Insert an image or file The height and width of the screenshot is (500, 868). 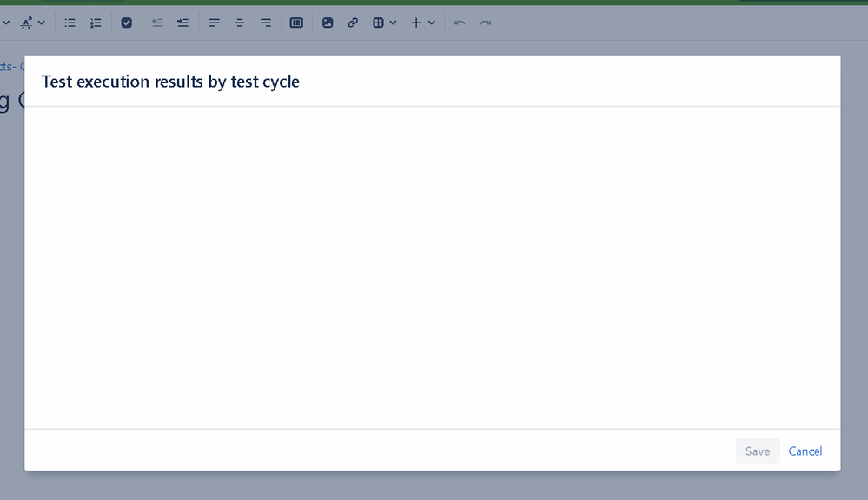(328, 23)
